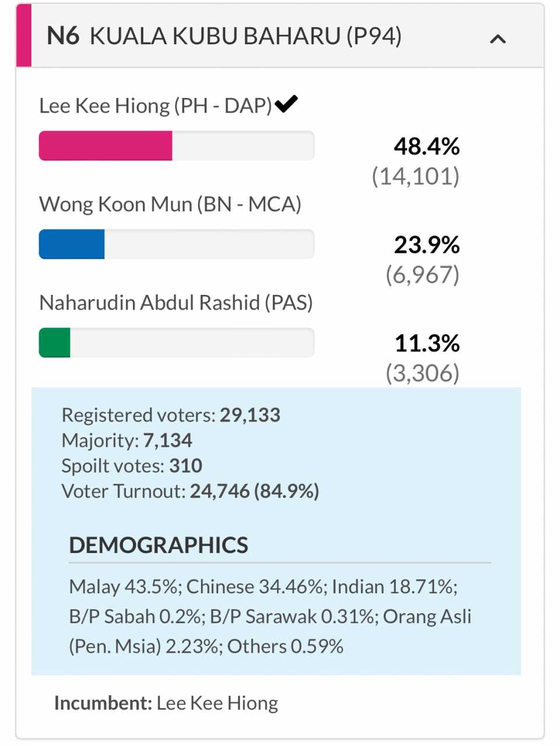This screenshot has height=746, width=560.
Task: Select candidate Lee Kee Hiong (PH - DAP)
Action: tap(156, 106)
